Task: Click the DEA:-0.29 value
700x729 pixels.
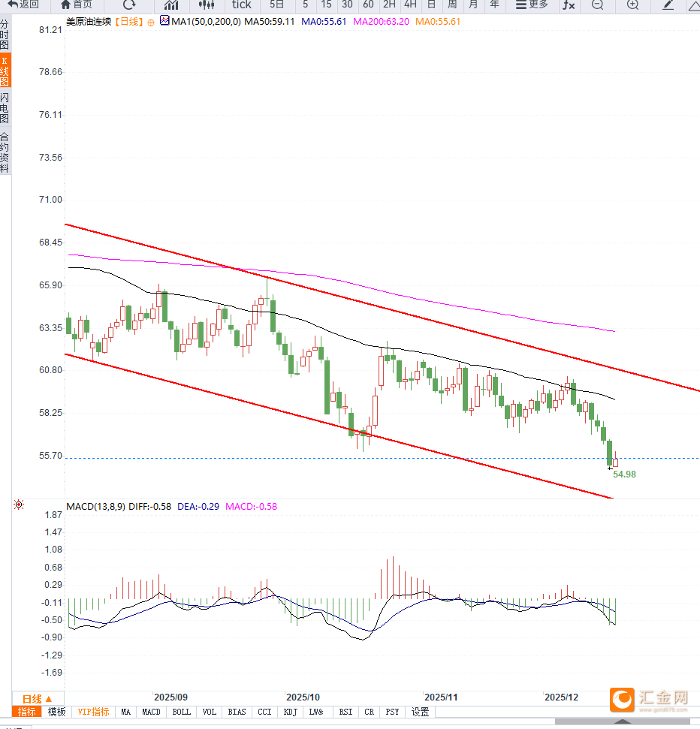Action: tap(198, 506)
